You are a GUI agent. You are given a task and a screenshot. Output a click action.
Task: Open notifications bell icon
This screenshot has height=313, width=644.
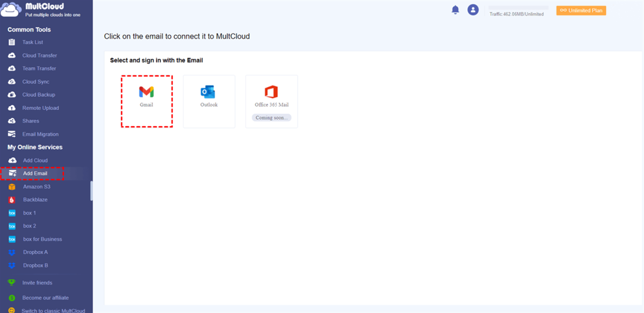(x=455, y=10)
